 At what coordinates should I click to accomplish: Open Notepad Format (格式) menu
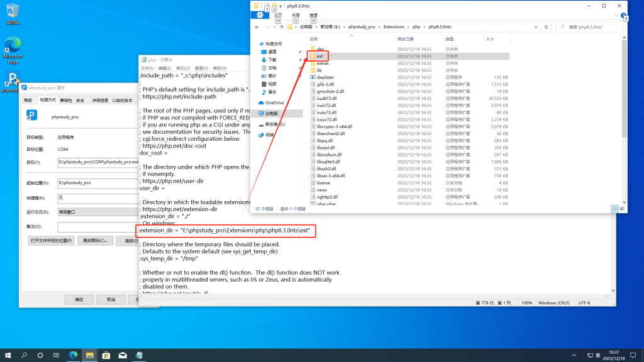183,69
